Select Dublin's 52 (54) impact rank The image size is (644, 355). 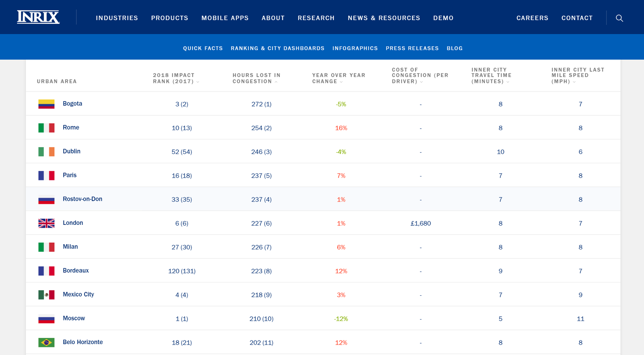pyautogui.click(x=182, y=152)
